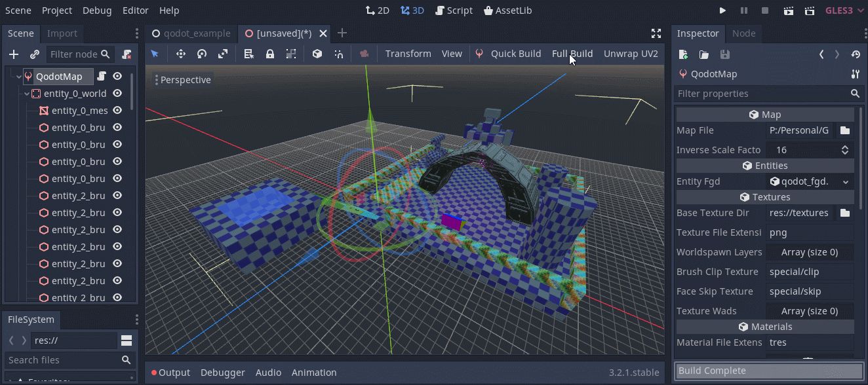Browse for Map File folder icon
The image size is (868, 385).
click(845, 130)
